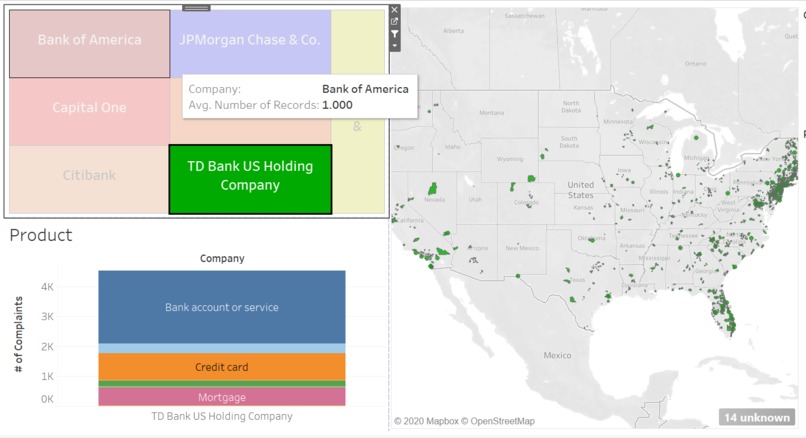Image resolution: width=806 pixels, height=438 pixels.
Task: Click the # of Complaints axis title
Action: [19, 334]
